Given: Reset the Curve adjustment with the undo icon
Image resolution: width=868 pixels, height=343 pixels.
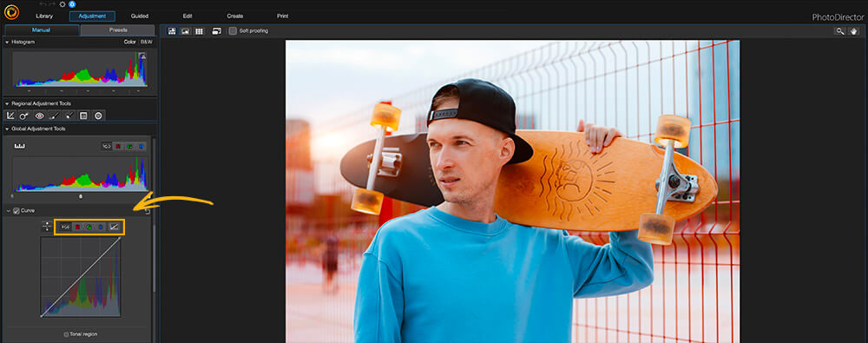Looking at the screenshot, I should point(148,212).
